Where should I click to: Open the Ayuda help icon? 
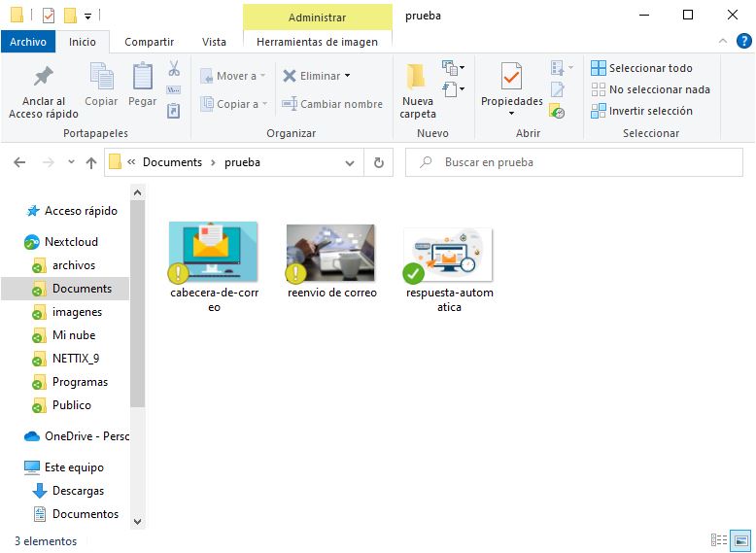743,41
